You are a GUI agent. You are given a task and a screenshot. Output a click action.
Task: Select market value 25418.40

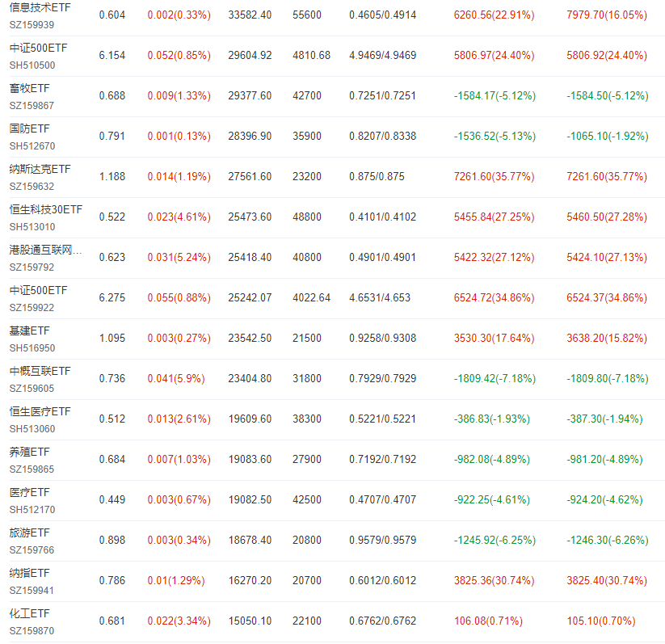250,257
